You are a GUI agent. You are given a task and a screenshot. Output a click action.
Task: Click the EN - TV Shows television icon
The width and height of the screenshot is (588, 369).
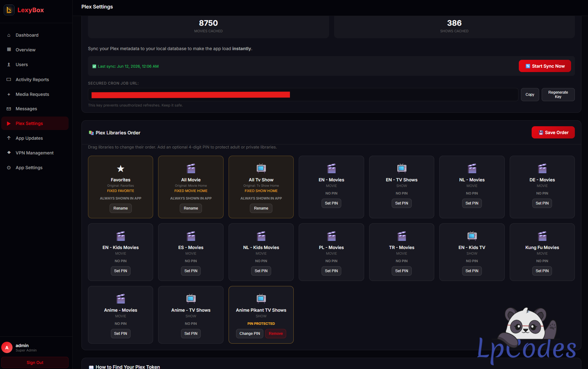402,168
